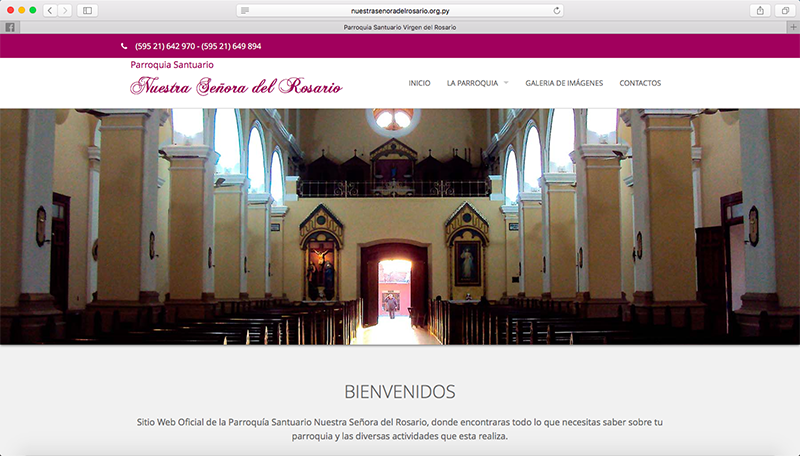Viewport: 800px width, 456px height.
Task: Open GALERIA DE IMÁGENES menu item
Action: 564,83
